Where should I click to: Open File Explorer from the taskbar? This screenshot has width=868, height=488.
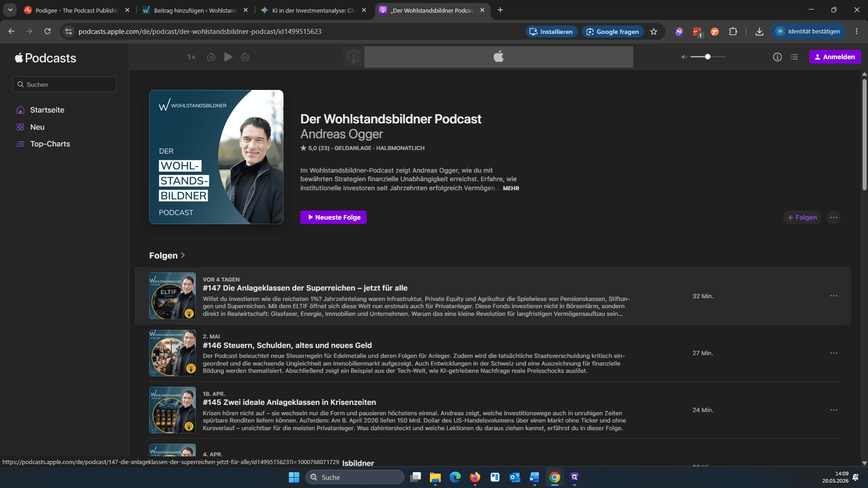(435, 477)
